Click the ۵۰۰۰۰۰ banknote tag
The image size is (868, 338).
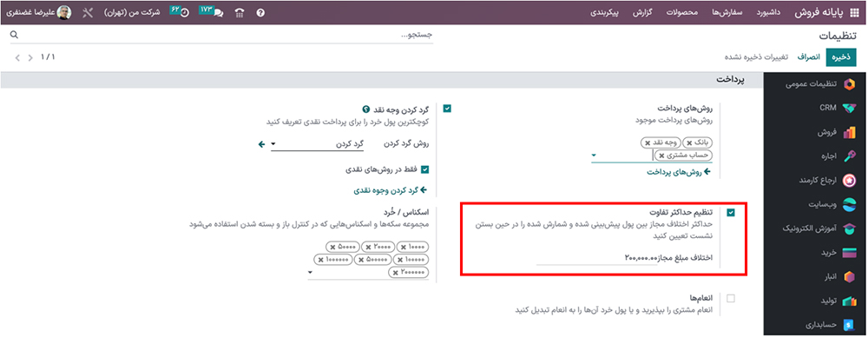tap(372, 259)
